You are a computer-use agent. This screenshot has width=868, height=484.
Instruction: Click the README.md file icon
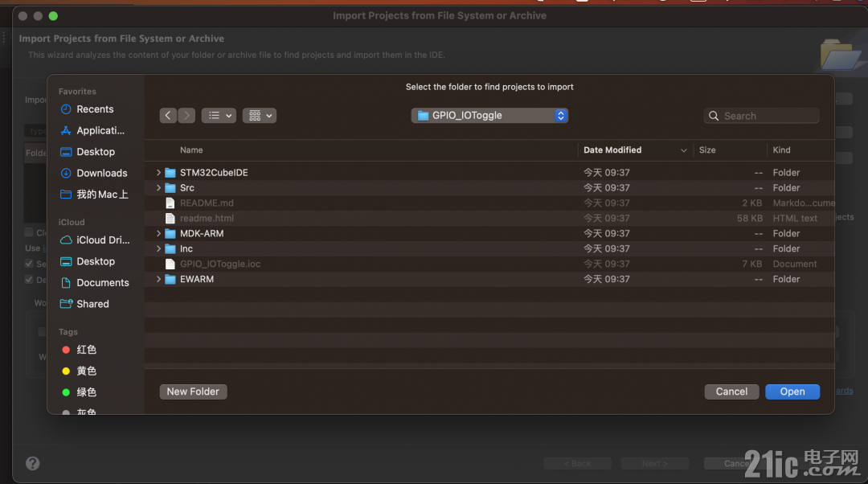click(x=170, y=203)
